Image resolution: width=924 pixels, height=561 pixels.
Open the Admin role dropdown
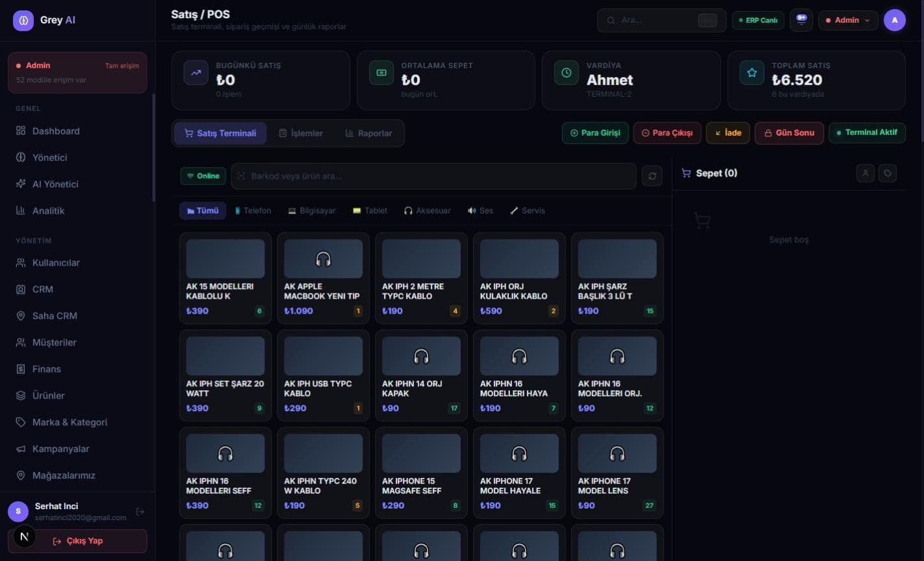pos(848,20)
